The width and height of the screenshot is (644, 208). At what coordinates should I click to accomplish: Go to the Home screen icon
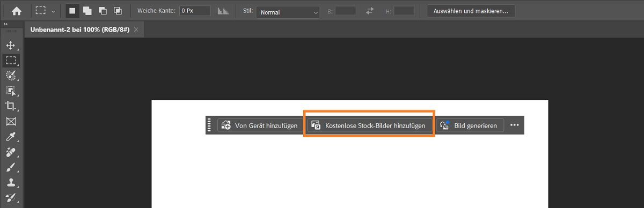click(17, 11)
